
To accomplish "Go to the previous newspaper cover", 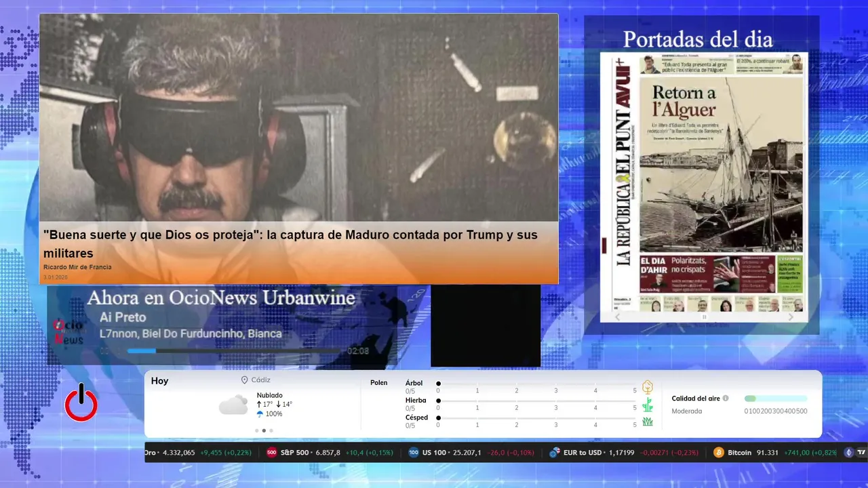I will [617, 317].
